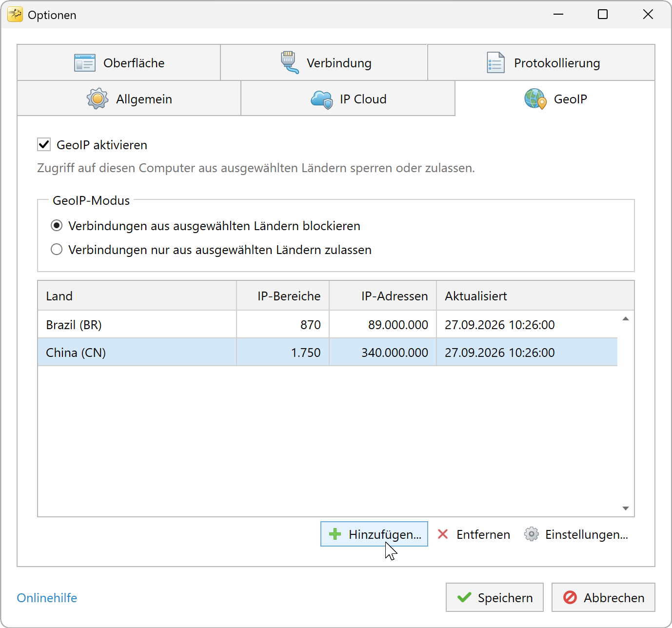The image size is (672, 628).
Task: Click the Protokollierung document list icon
Action: (496, 63)
